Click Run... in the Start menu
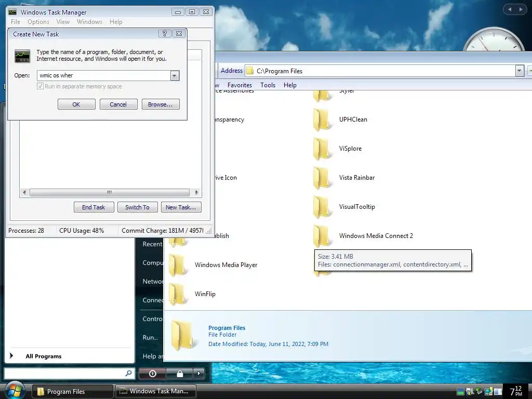The height and width of the screenshot is (399, 532). 150,338
